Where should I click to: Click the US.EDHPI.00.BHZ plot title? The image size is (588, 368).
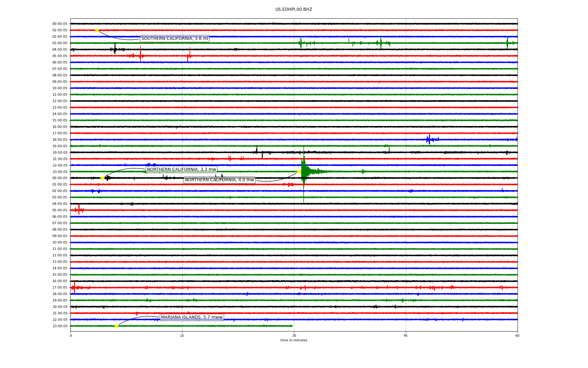tap(294, 10)
